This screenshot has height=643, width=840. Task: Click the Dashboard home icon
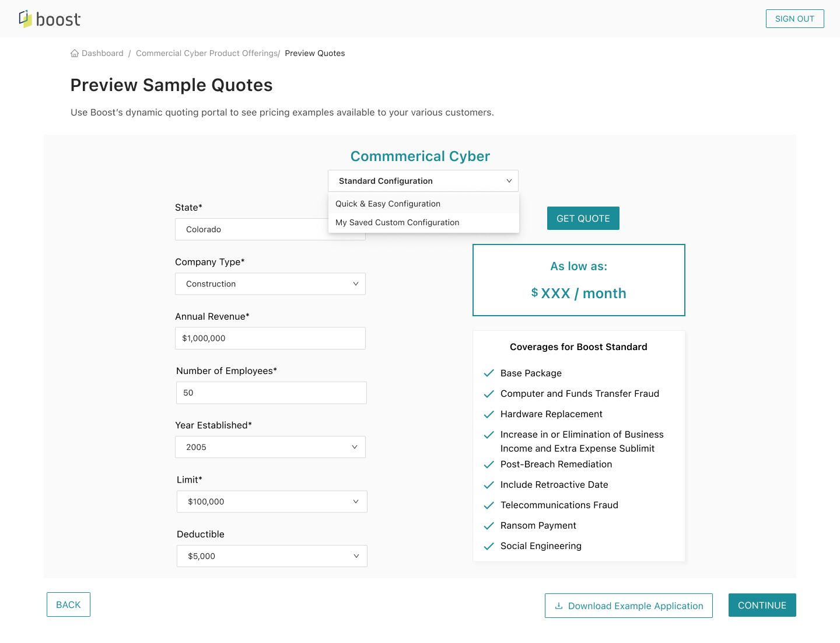(75, 53)
